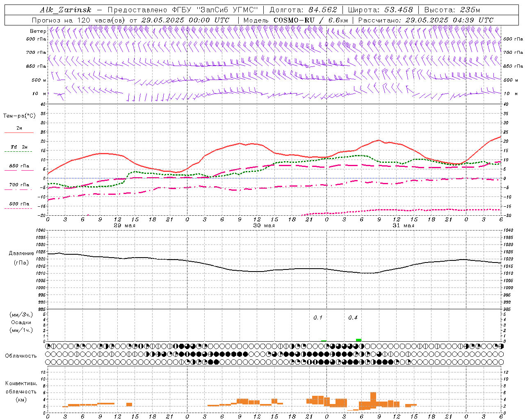The height and width of the screenshot is (420, 525).
Task: Click the red 2м temperature legend line
Action: 19,133
